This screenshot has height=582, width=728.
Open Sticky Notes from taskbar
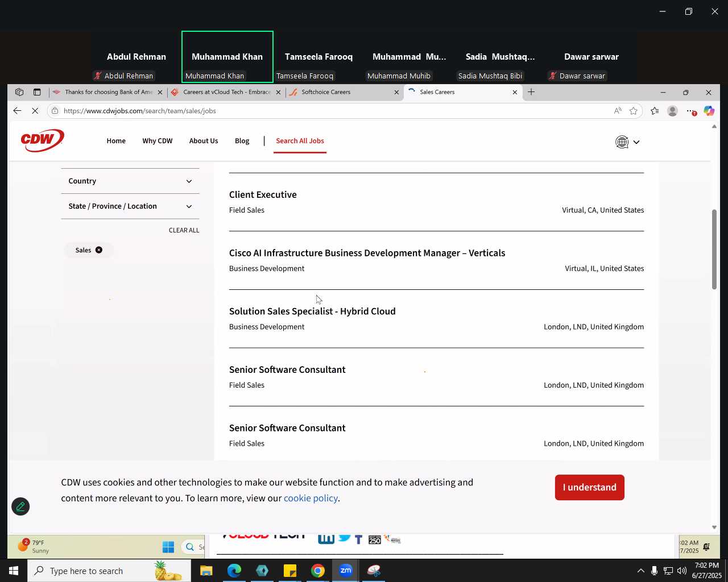pos(290,571)
